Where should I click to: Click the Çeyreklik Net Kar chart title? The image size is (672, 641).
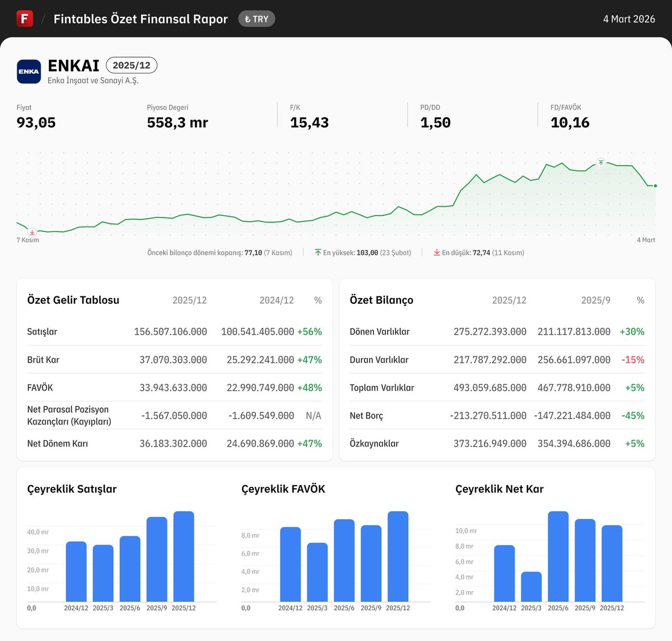(x=500, y=489)
